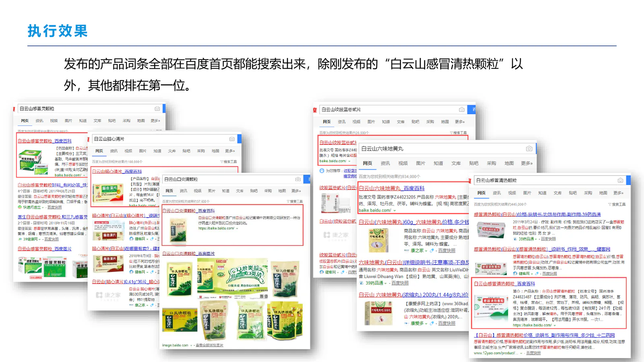
Task: Expand 更多» in 白云山感冒灵颗粒 window
Action: (x=155, y=121)
